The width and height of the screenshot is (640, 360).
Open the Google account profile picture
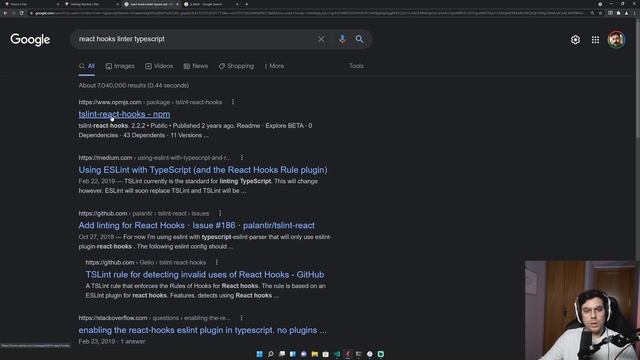click(616, 40)
